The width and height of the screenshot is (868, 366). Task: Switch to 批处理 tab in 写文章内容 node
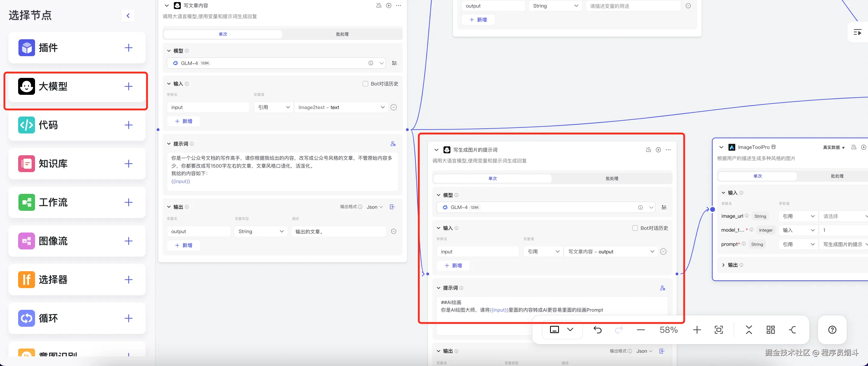342,34
